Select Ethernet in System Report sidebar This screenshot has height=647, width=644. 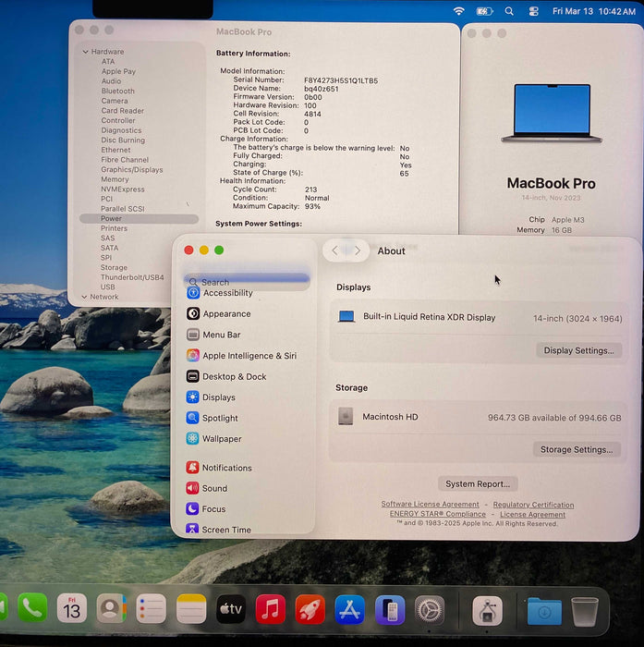point(115,150)
